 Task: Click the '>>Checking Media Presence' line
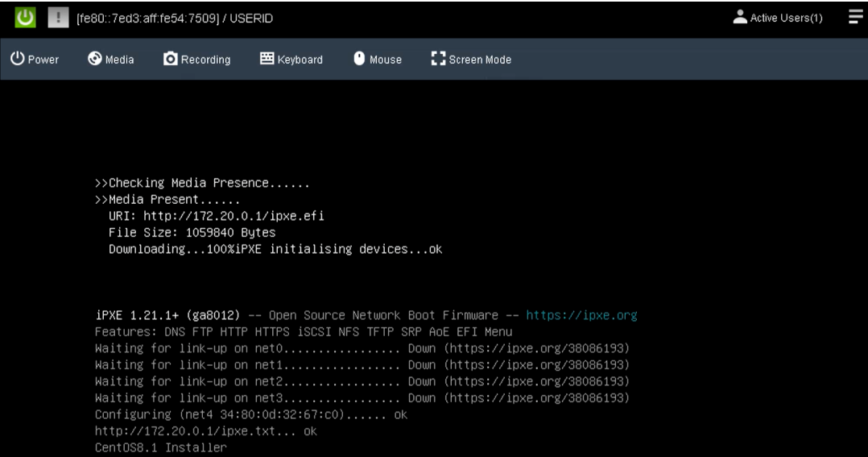click(x=202, y=183)
